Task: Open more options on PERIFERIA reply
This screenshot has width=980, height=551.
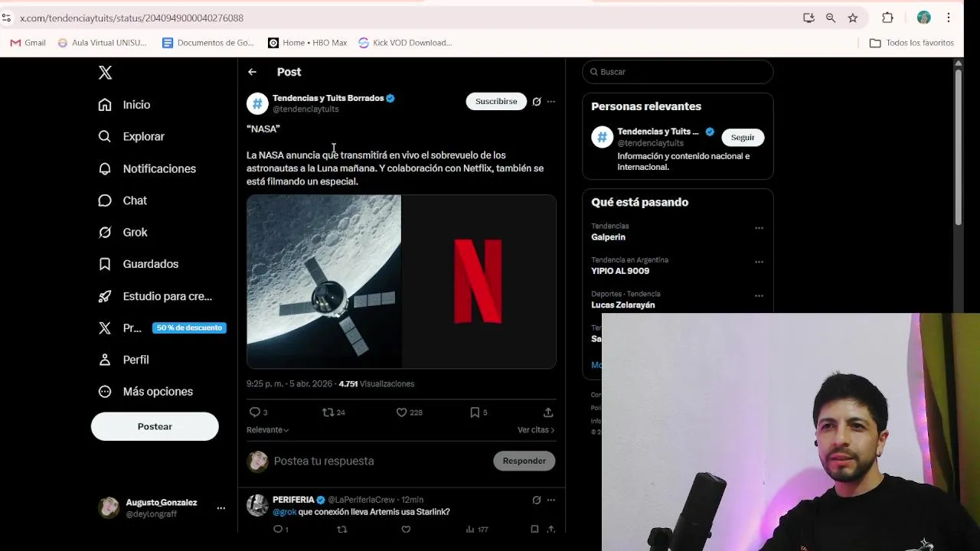Action: pyautogui.click(x=551, y=500)
